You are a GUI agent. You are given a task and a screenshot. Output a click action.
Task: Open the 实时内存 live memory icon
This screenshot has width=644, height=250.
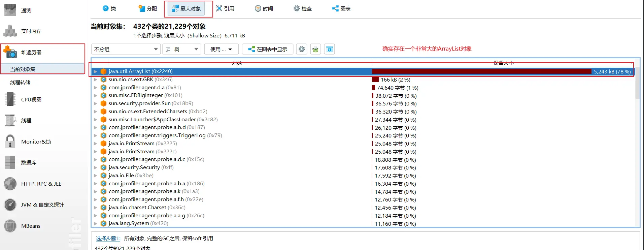[x=10, y=31]
